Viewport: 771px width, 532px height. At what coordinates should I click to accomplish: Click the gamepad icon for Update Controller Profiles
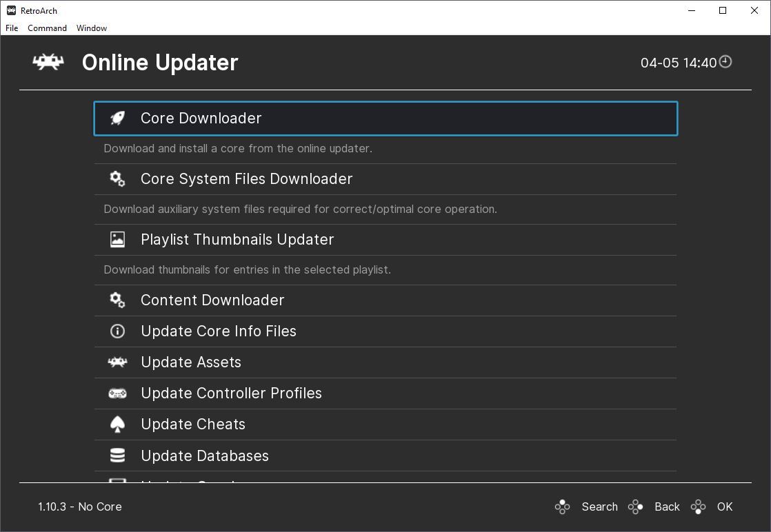click(x=118, y=393)
